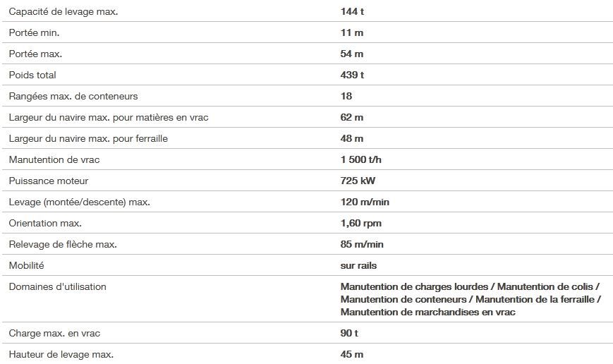Image resolution: width=613 pixels, height=364 pixels.
Task: Click the 'Portée min.' row label
Action: (x=33, y=33)
